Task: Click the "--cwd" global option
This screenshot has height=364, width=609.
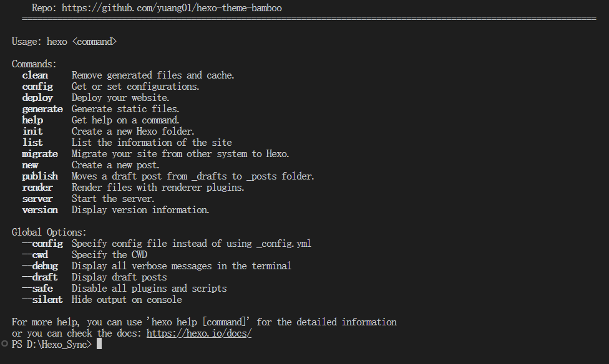Action: pos(35,255)
